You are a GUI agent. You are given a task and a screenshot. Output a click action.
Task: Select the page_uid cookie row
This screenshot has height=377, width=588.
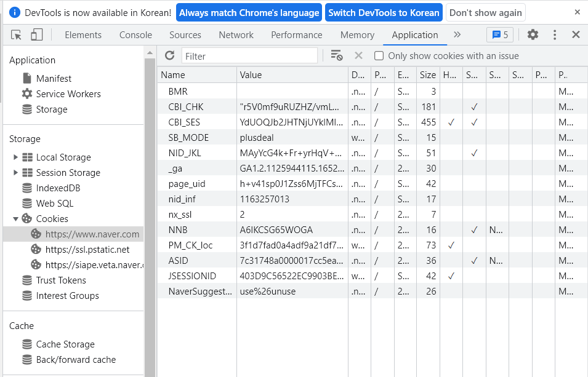point(372,183)
